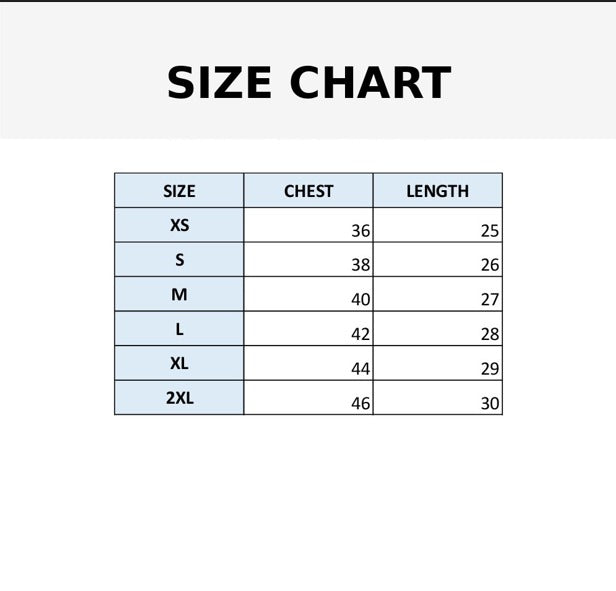Viewport: 616px width, 591px height.
Task: Click the L size row label
Action: click(179, 328)
